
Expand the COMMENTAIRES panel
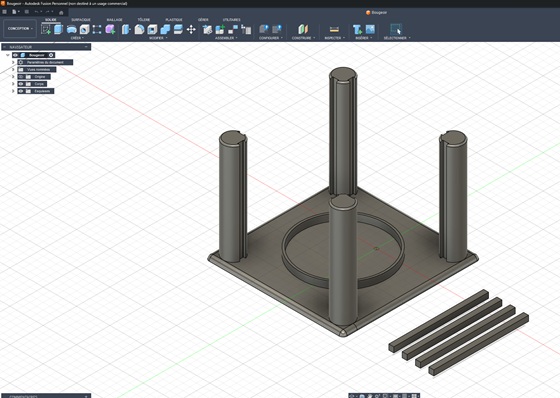coord(86,396)
